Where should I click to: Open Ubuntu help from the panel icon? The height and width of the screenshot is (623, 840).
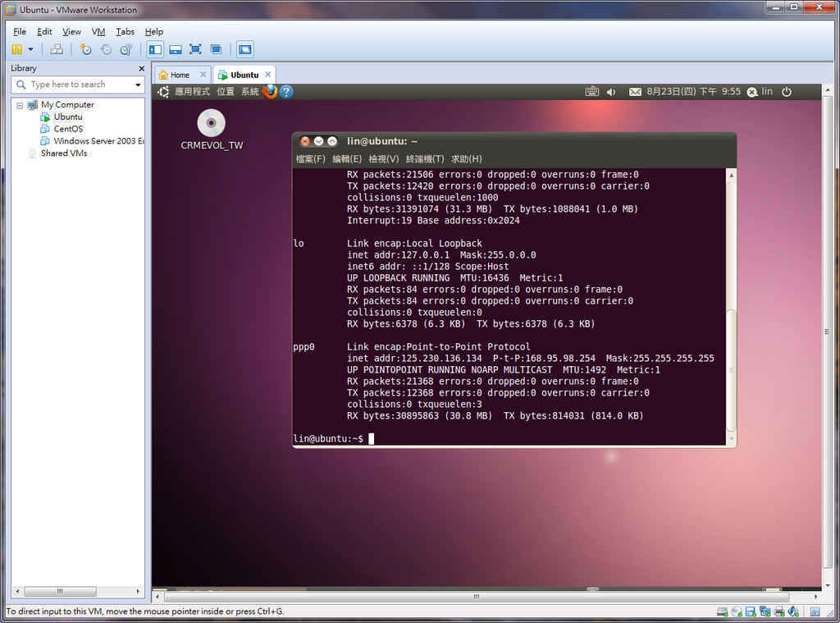coord(286,92)
